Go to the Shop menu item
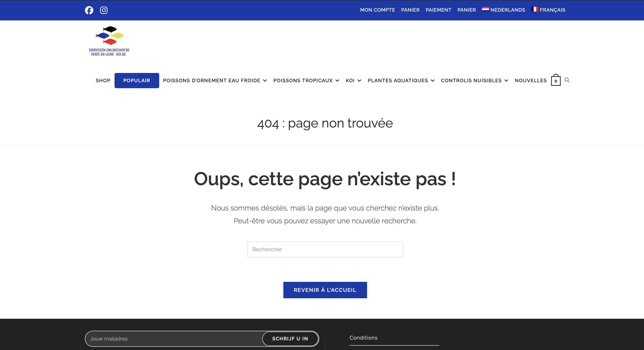The image size is (644, 350). tap(103, 81)
